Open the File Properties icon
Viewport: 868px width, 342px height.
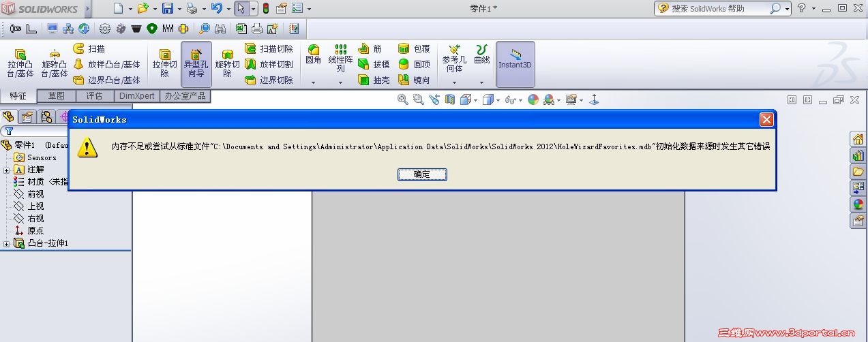pos(281,8)
